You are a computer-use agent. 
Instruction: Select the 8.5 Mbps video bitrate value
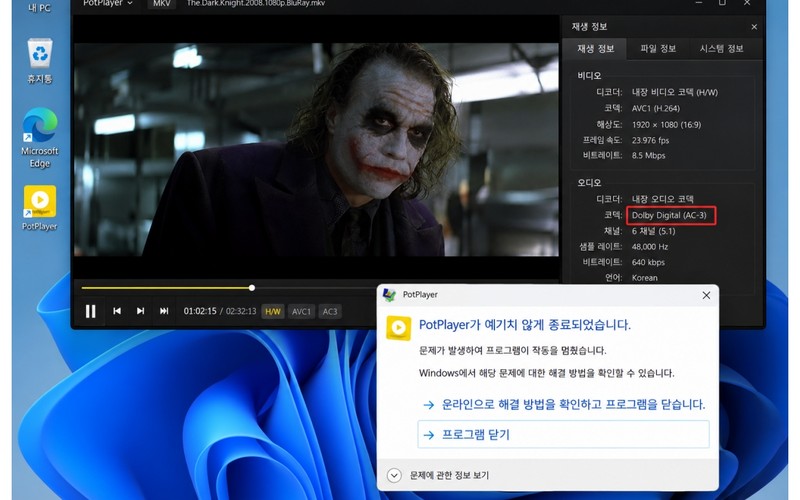(648, 156)
